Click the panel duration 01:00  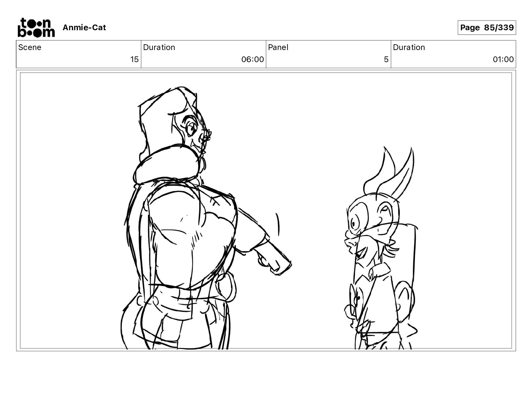(x=503, y=59)
